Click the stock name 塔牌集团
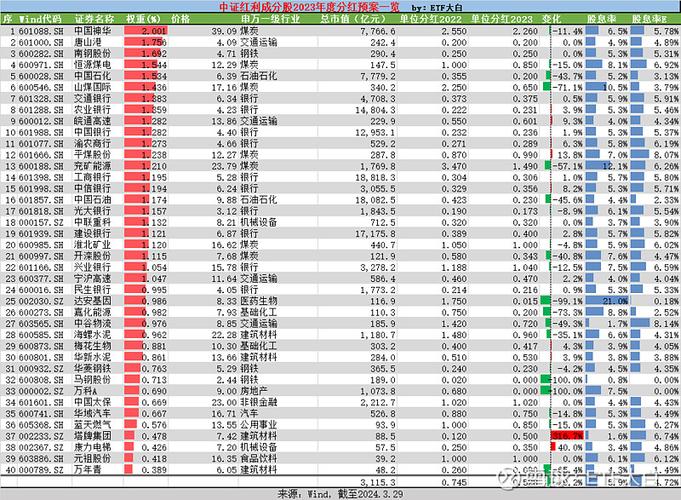Screen dimensions: 681x500 93,436
